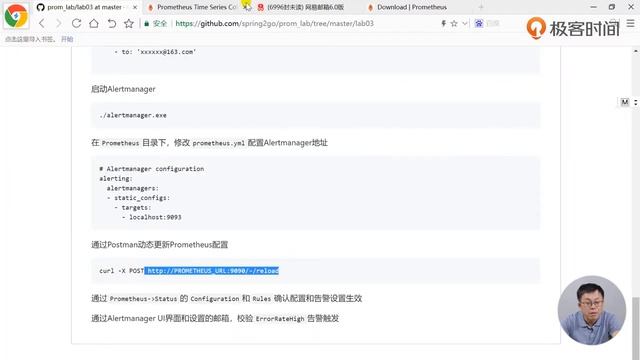
Task: Expand the address bar dropdown arrow
Action: point(464,24)
